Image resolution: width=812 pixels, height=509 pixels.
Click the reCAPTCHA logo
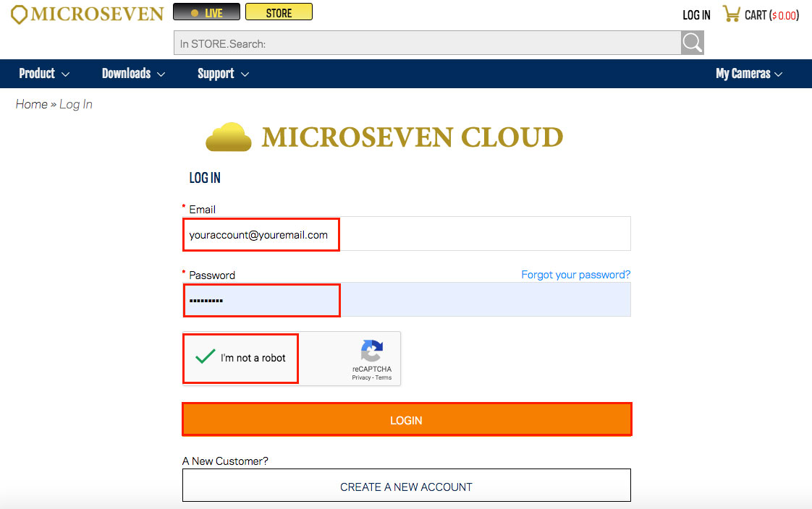372,350
